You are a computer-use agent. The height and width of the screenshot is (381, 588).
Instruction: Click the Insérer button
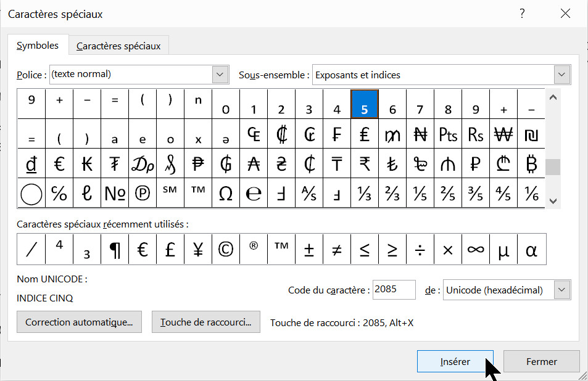tap(455, 362)
